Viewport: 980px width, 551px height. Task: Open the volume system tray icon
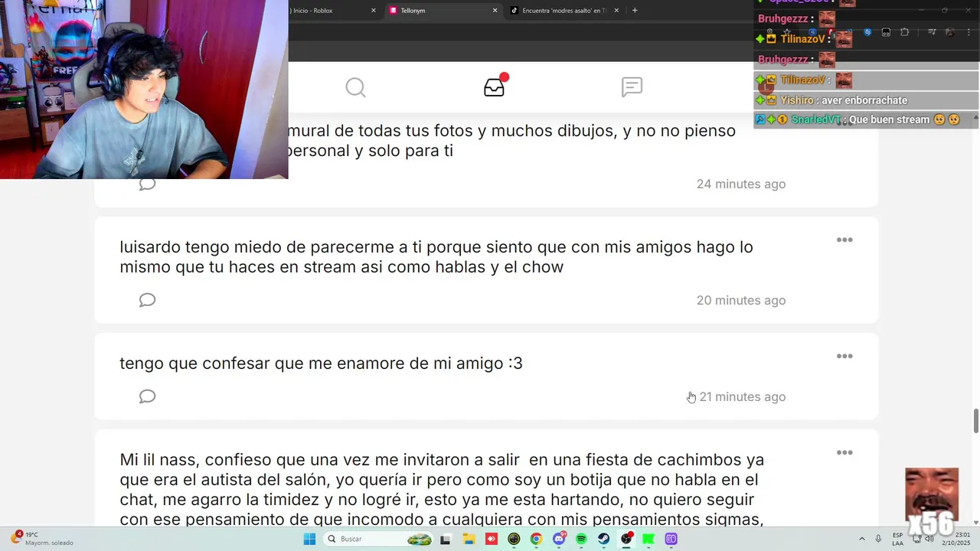[931, 539]
